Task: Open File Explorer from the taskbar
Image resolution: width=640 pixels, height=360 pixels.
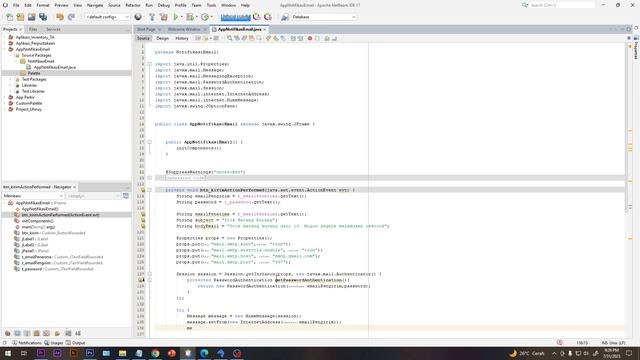Action: (x=122, y=353)
